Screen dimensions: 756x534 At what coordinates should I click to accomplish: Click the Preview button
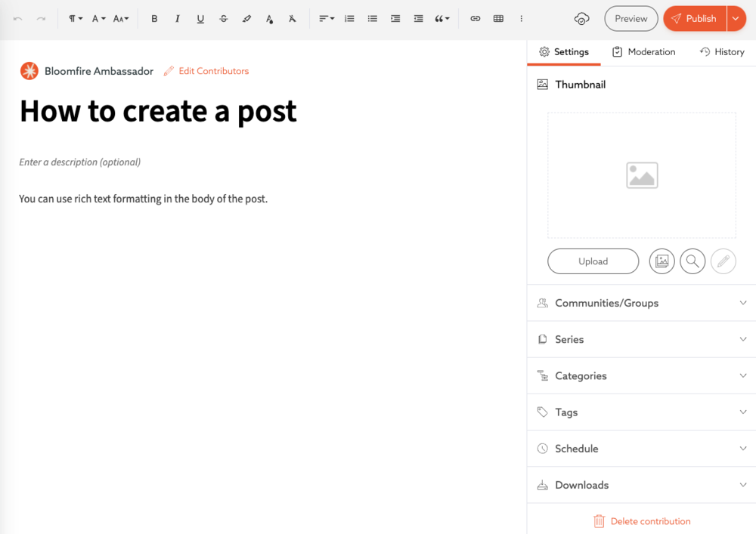pyautogui.click(x=631, y=18)
